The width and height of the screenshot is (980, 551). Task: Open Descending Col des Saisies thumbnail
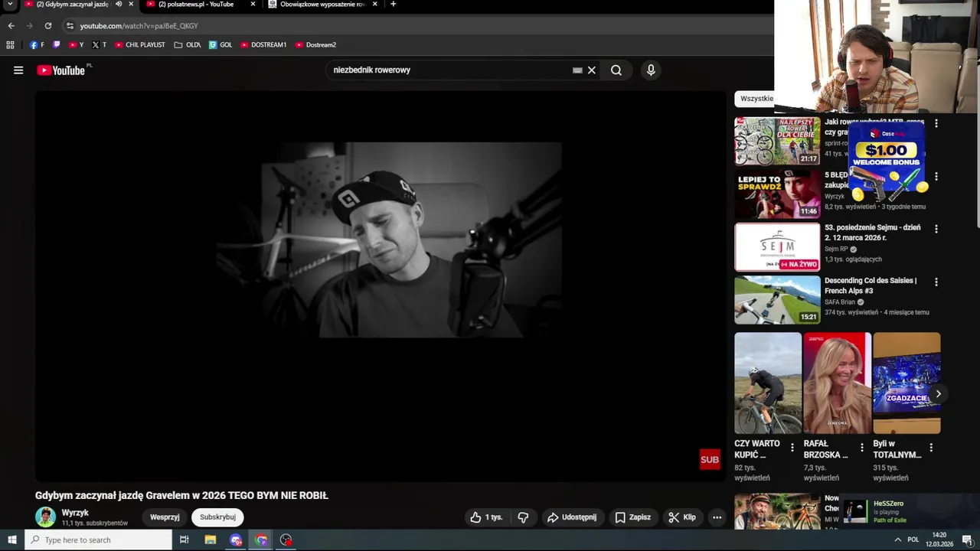tap(777, 300)
